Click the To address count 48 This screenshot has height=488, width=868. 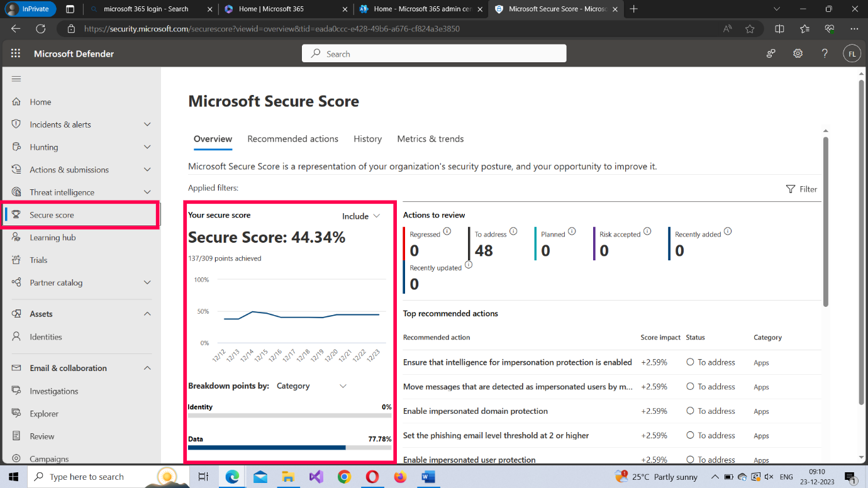pyautogui.click(x=484, y=251)
